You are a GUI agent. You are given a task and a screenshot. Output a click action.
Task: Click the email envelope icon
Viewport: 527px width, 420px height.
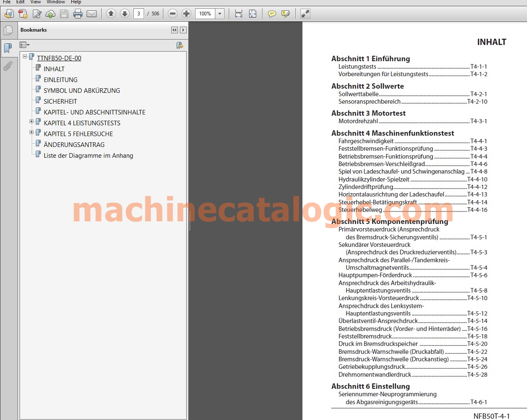tap(92, 14)
